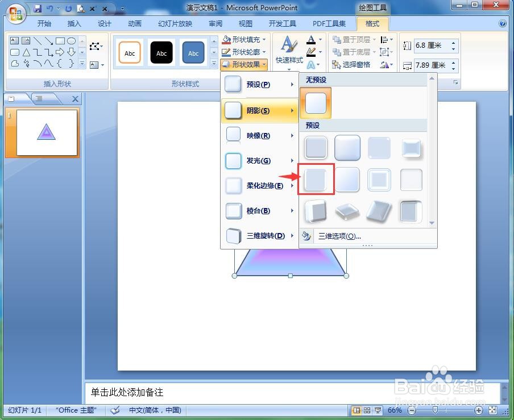Choose the 无预设 (no preset) thumbnail
514x420 pixels.
[316, 103]
